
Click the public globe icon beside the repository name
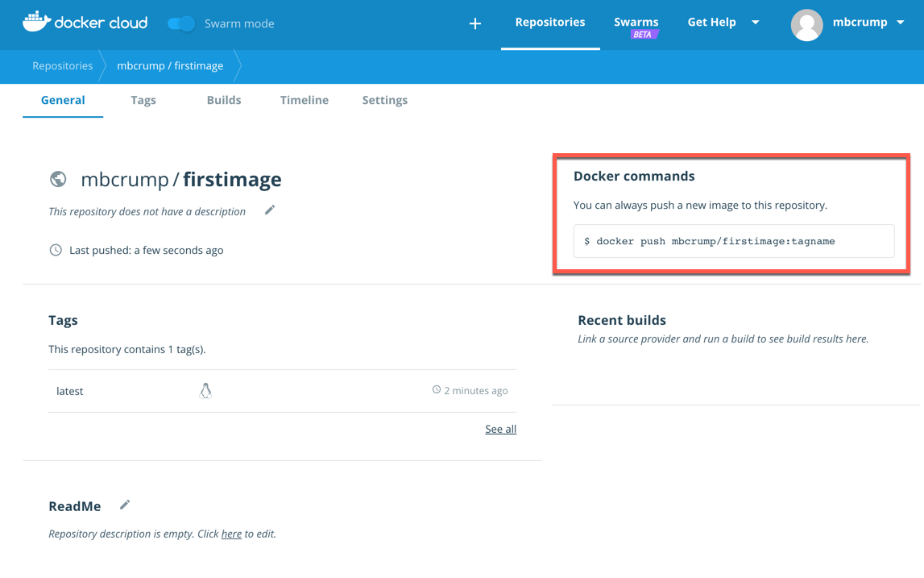pos(58,179)
